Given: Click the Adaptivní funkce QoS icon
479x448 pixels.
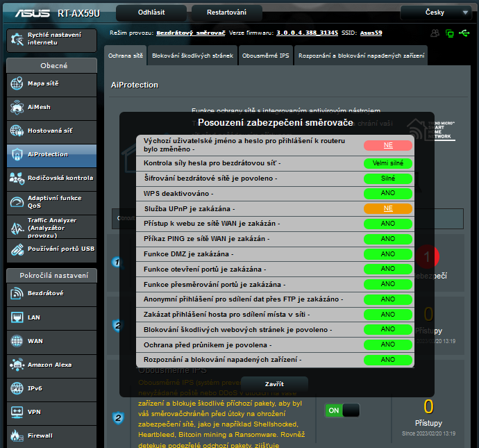Looking at the screenshot, I should coord(17,201).
